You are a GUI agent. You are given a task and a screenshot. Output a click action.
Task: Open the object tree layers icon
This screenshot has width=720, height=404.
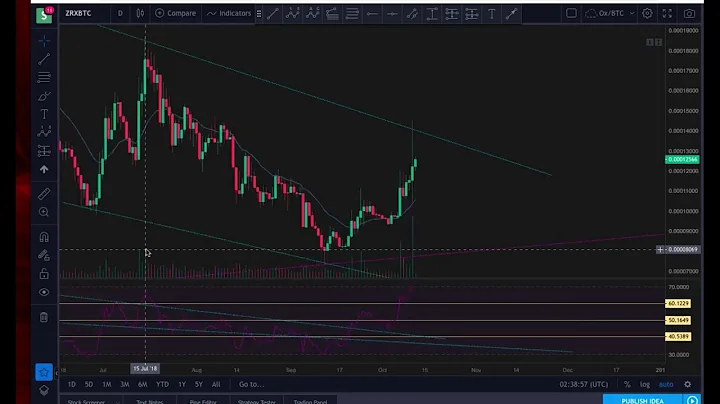coord(44,390)
